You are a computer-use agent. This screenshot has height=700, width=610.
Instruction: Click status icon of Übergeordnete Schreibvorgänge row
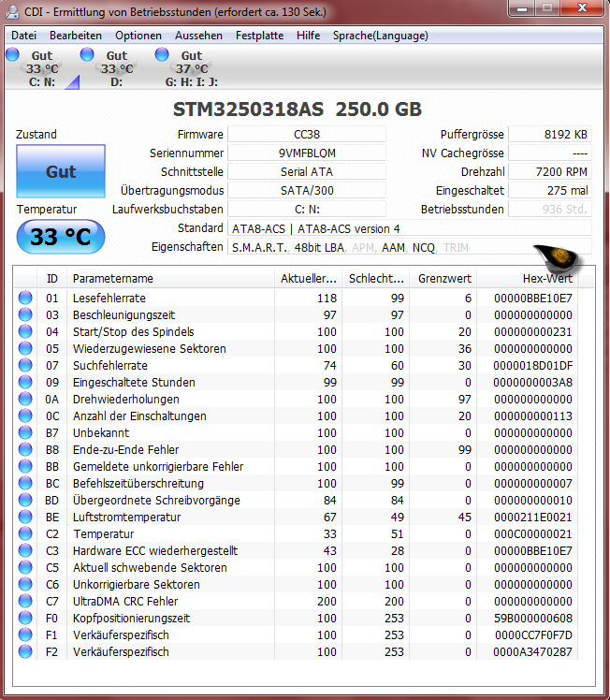(25, 500)
